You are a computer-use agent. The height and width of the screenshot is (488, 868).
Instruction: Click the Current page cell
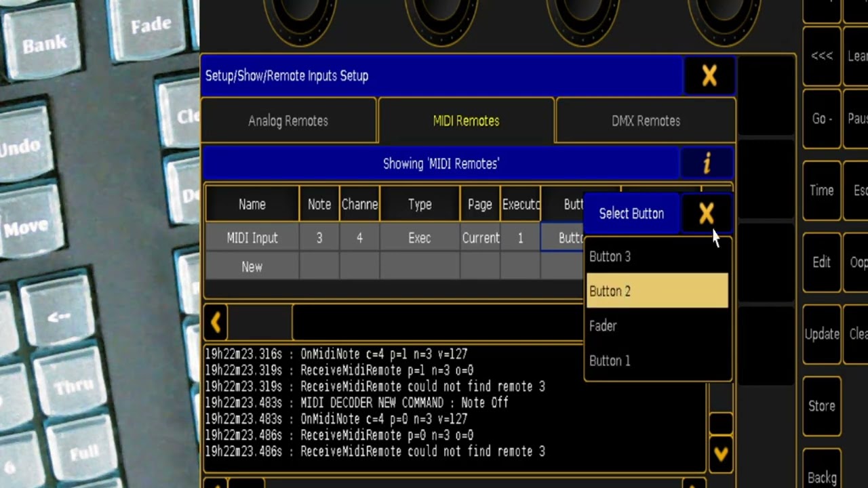point(480,238)
